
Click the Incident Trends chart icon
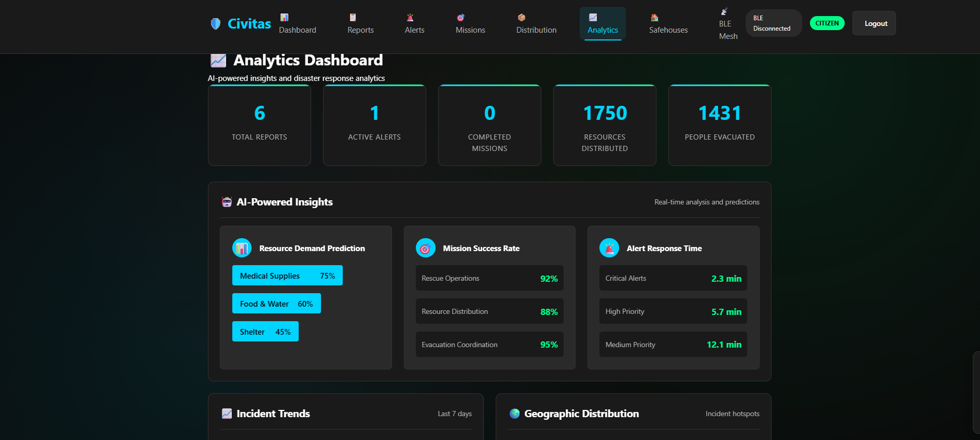click(x=227, y=414)
